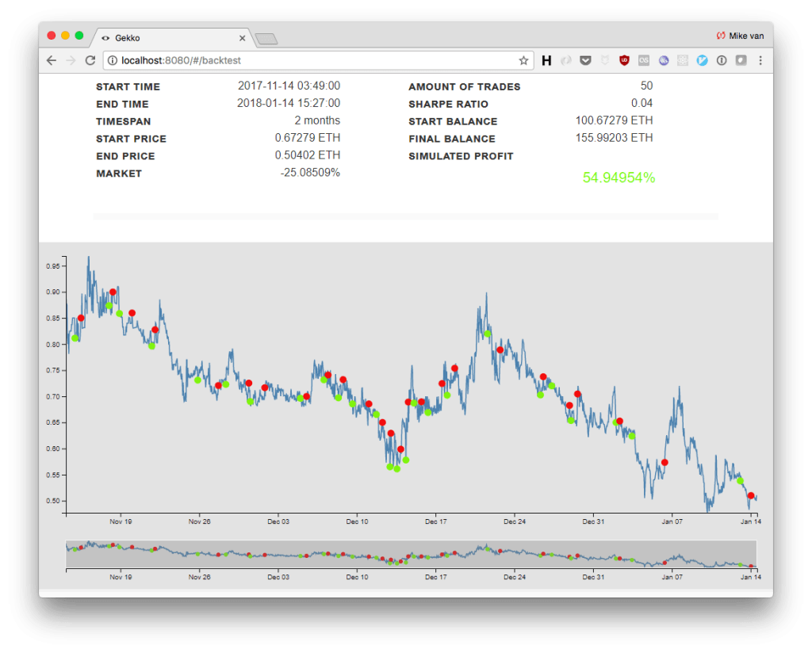Open the Pocket extension

click(585, 60)
